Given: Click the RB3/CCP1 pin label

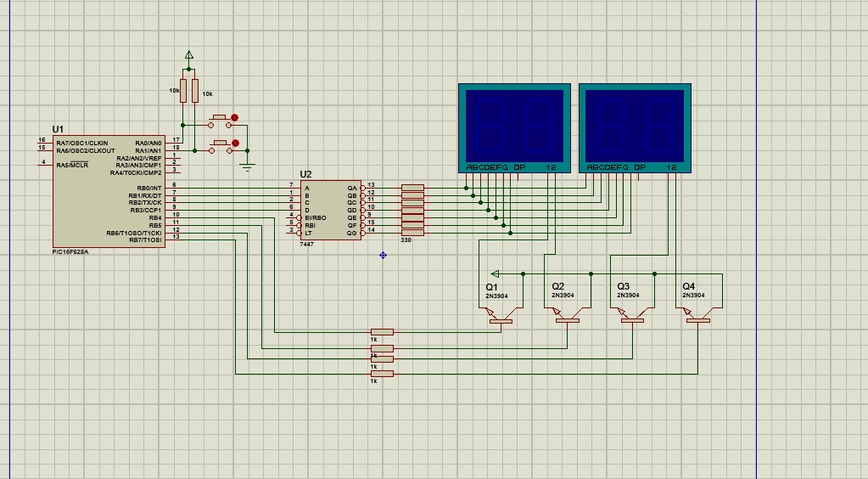Looking at the screenshot, I should point(146,210).
